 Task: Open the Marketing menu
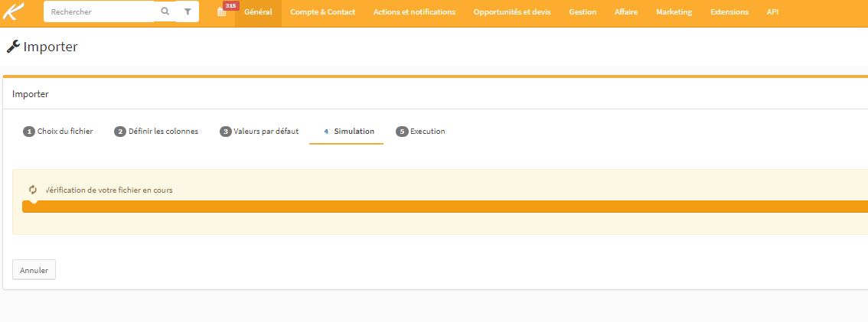pyautogui.click(x=674, y=12)
